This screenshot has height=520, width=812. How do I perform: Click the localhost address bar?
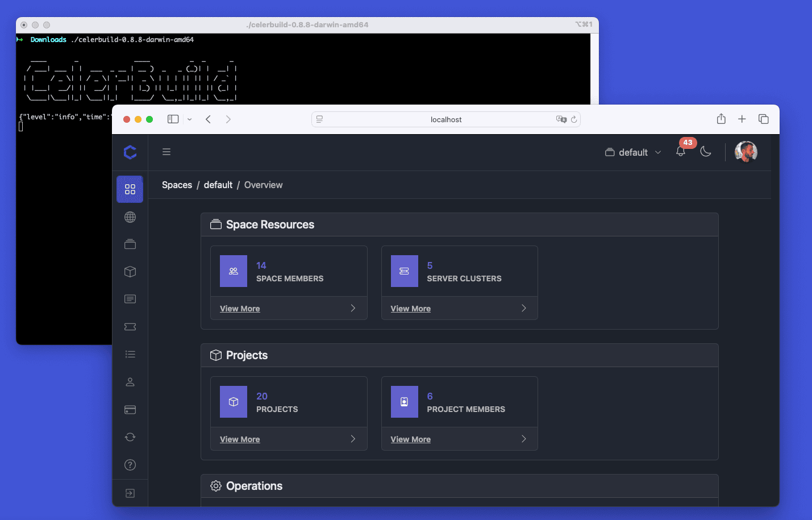tap(446, 119)
